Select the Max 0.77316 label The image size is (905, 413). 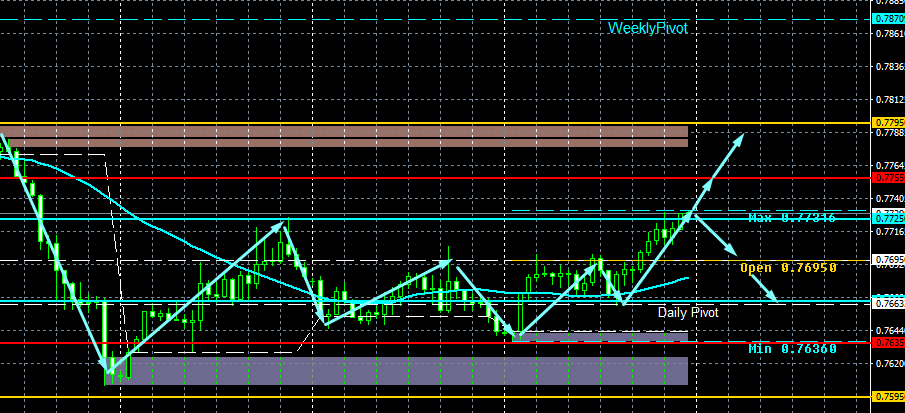792,218
